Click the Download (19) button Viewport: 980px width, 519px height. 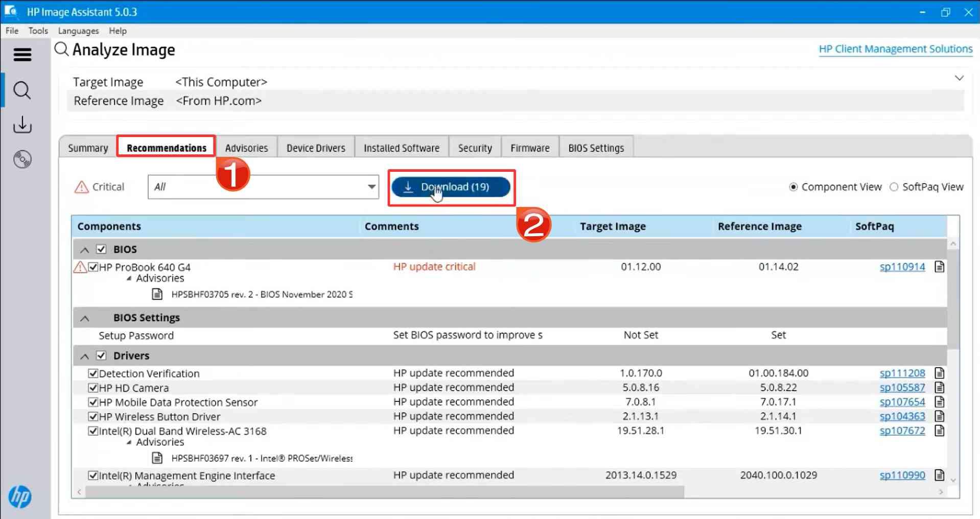tap(451, 187)
